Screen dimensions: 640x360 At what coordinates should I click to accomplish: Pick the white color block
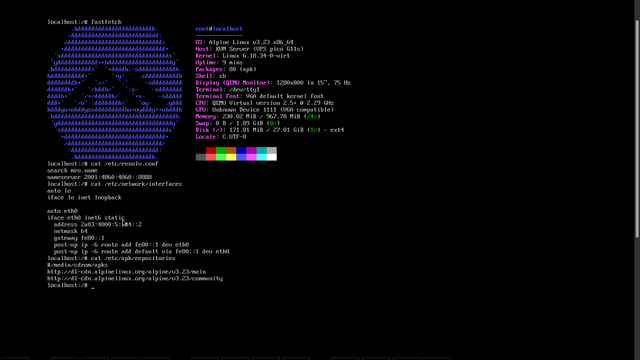pyautogui.click(x=272, y=157)
